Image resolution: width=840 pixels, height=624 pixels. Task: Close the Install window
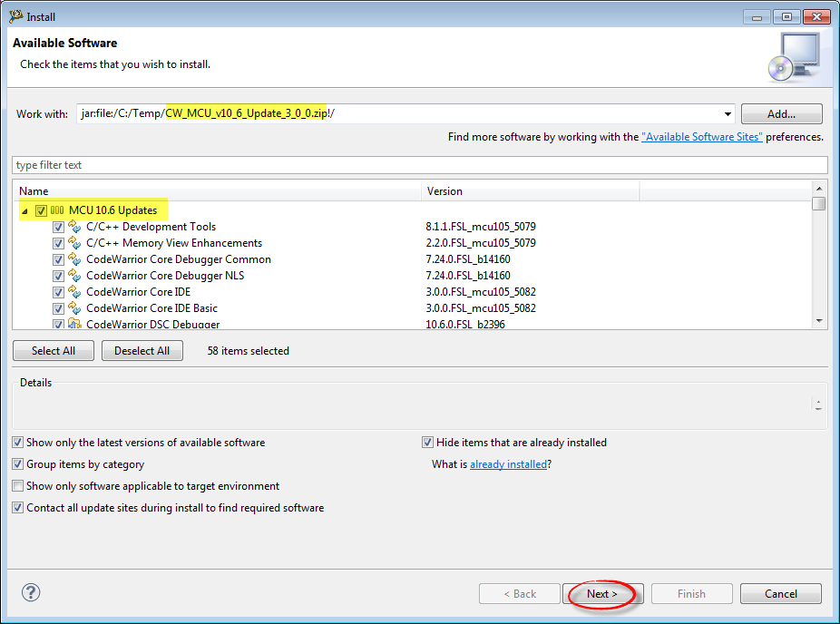pos(816,17)
